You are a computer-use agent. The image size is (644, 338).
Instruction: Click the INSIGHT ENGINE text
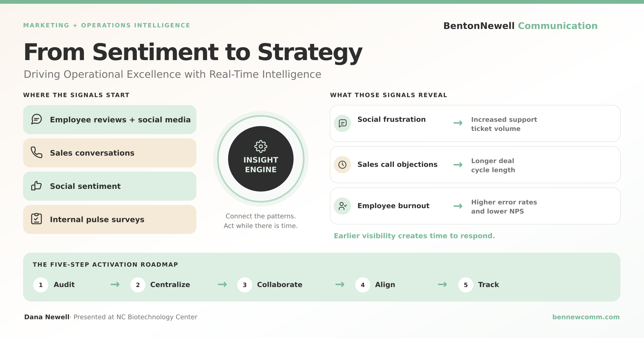[x=261, y=165]
